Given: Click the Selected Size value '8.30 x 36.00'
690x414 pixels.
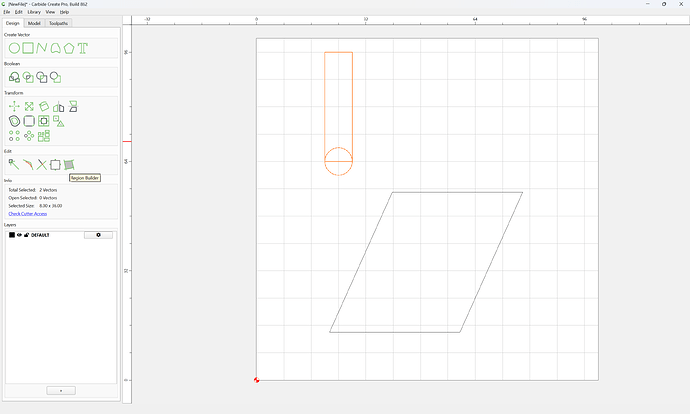Looking at the screenshot, I should pos(51,206).
